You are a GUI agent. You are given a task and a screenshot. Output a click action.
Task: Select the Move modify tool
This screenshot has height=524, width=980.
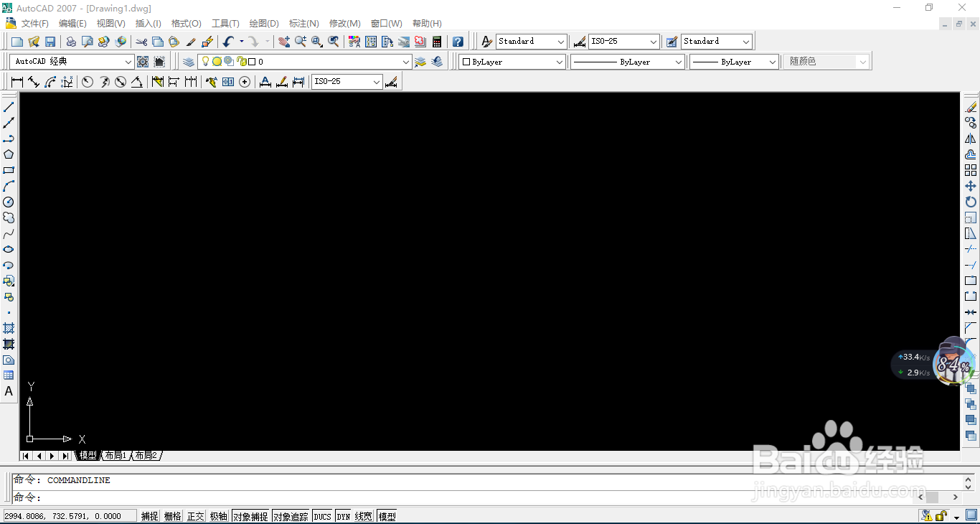click(x=971, y=186)
